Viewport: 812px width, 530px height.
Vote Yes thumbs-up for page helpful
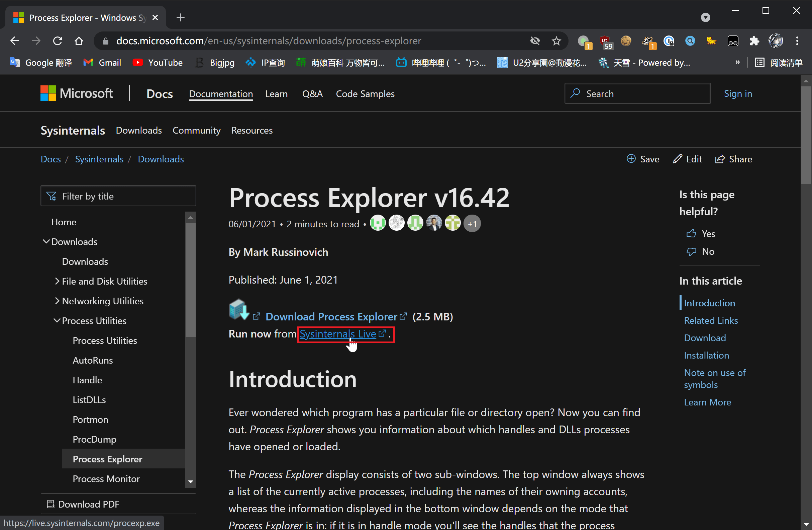691,234
